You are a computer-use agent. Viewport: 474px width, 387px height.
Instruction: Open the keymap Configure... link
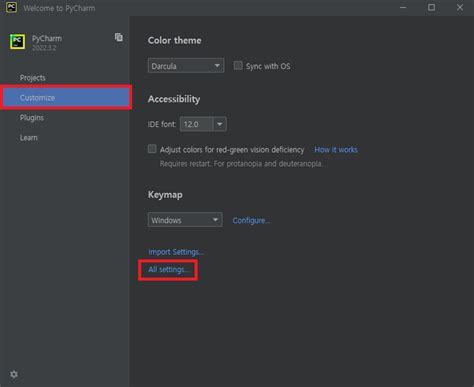coord(251,220)
